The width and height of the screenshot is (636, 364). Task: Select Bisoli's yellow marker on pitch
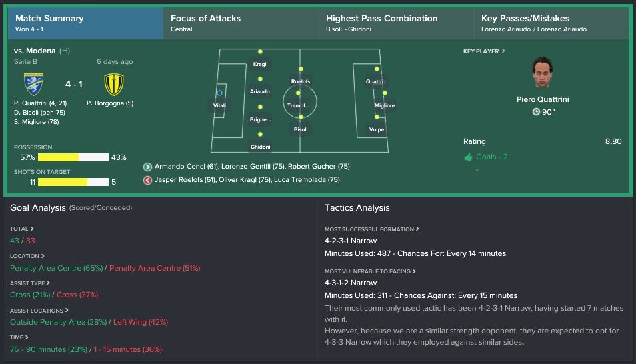[301, 117]
